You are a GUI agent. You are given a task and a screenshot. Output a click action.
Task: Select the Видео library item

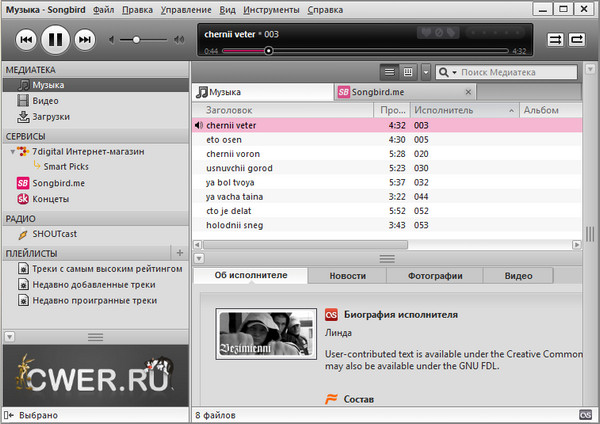(45, 101)
